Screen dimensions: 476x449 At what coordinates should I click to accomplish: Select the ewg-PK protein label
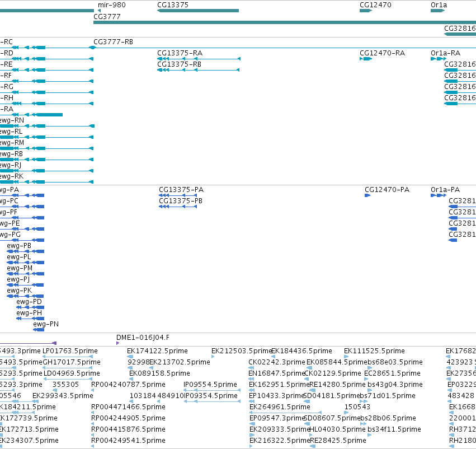(x=20, y=291)
